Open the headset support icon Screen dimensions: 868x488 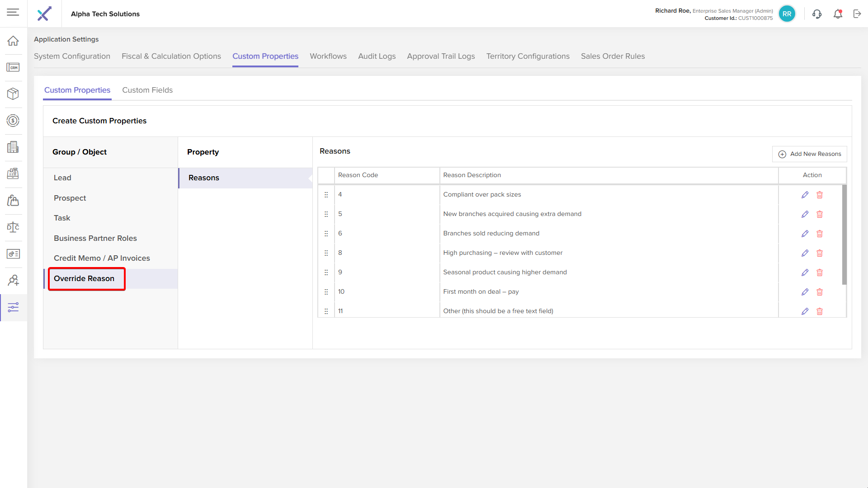(x=817, y=14)
